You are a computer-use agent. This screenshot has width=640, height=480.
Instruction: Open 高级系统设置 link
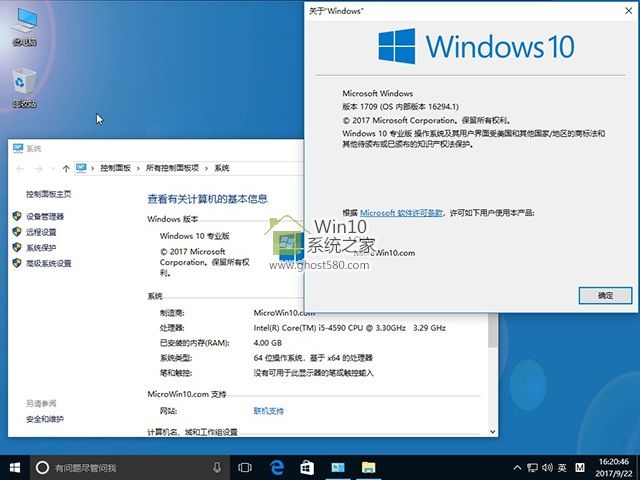(x=49, y=263)
